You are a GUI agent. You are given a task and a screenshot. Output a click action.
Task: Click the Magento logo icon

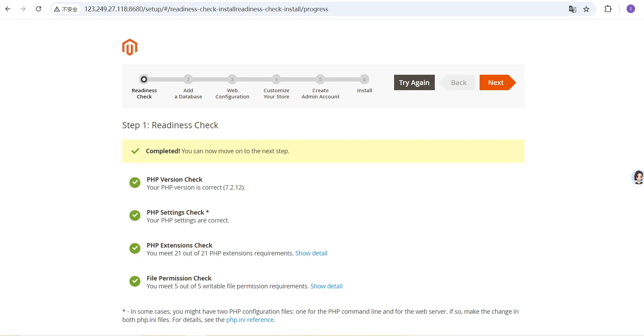[130, 47]
